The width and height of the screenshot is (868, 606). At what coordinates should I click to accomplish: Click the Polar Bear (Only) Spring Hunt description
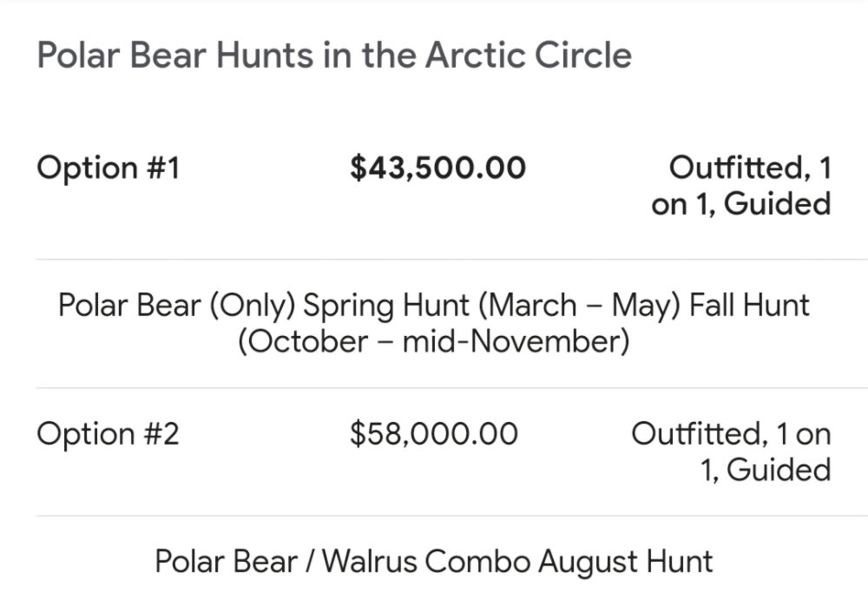click(433, 324)
